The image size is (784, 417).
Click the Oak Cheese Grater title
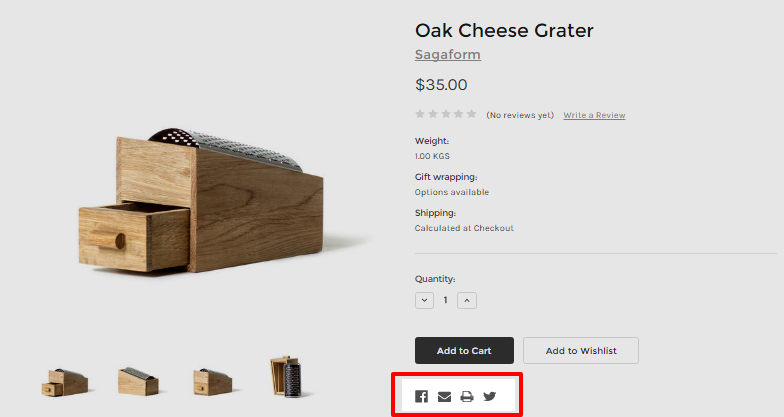pos(504,31)
